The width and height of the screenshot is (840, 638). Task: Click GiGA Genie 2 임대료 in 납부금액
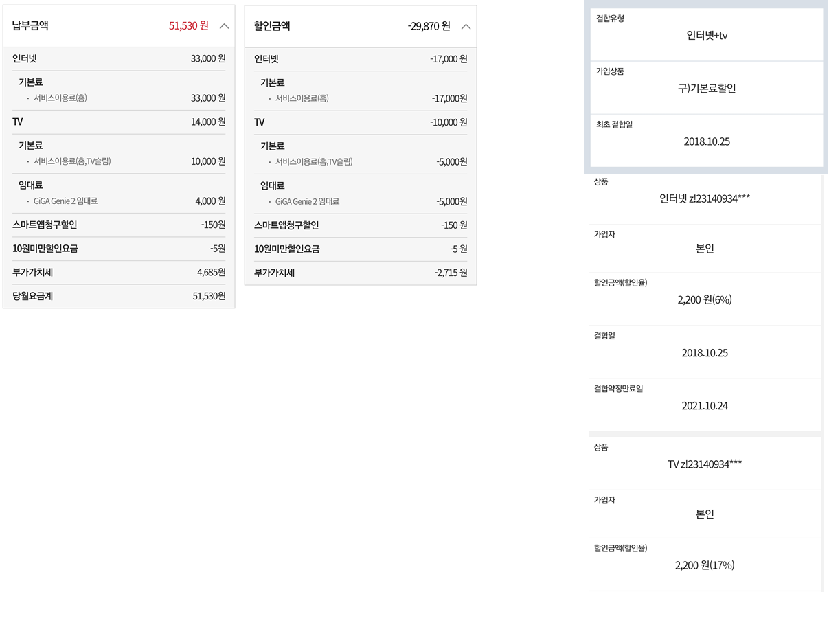[65, 201]
